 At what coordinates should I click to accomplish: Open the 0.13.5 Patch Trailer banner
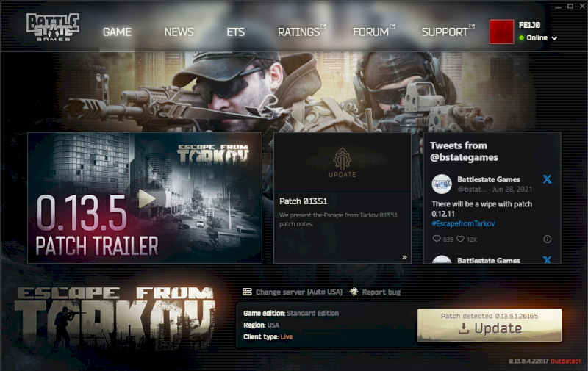point(145,198)
